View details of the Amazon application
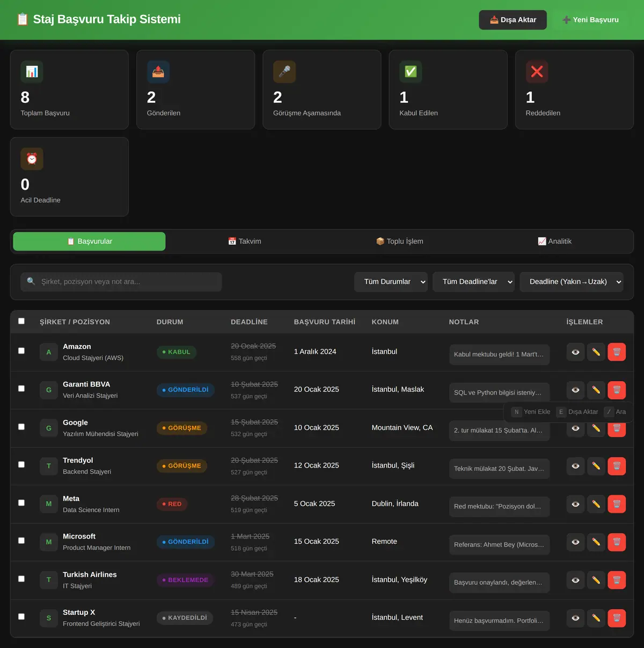644x648 pixels. (x=575, y=352)
